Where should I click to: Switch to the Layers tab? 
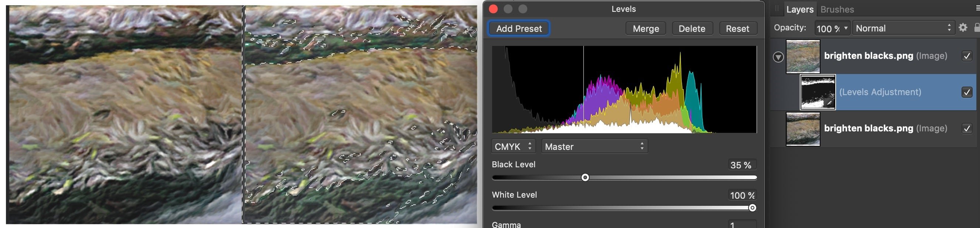(x=800, y=9)
